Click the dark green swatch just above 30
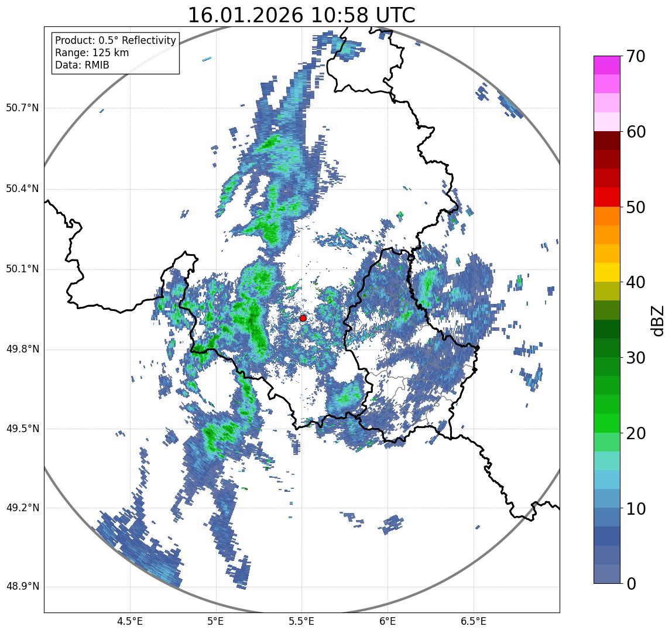The width and height of the screenshot is (672, 633). pyautogui.click(x=607, y=348)
